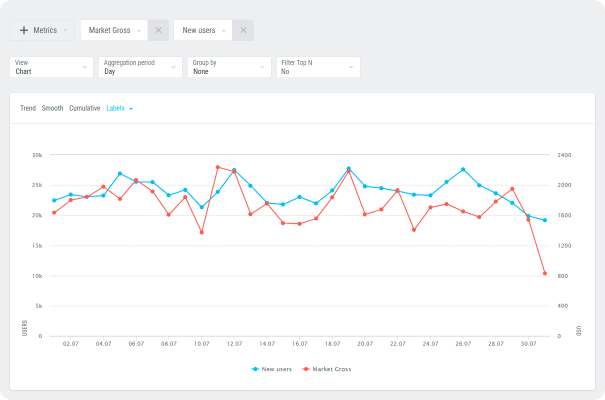Open the View Chart dropdown
605x400 pixels.
51,67
